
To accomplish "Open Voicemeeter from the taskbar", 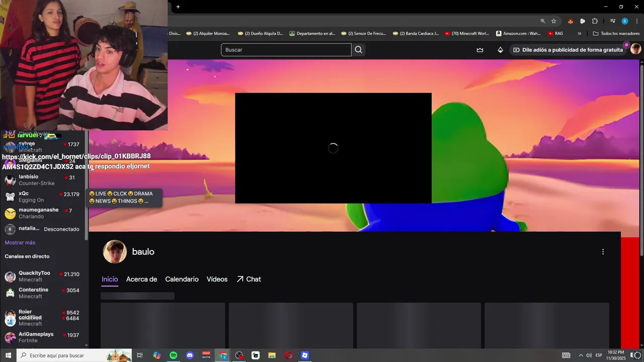I will click(x=206, y=355).
